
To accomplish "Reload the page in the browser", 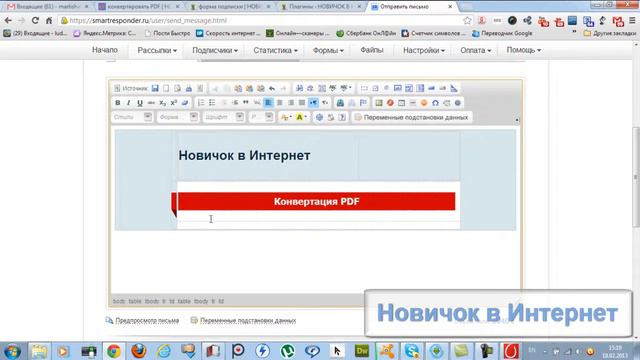I will tap(35, 20).
